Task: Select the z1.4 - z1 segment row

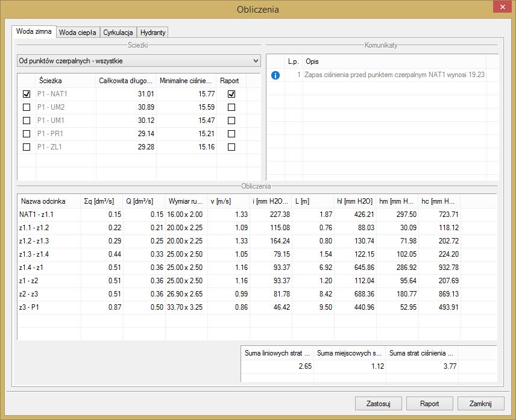Action: [257, 268]
